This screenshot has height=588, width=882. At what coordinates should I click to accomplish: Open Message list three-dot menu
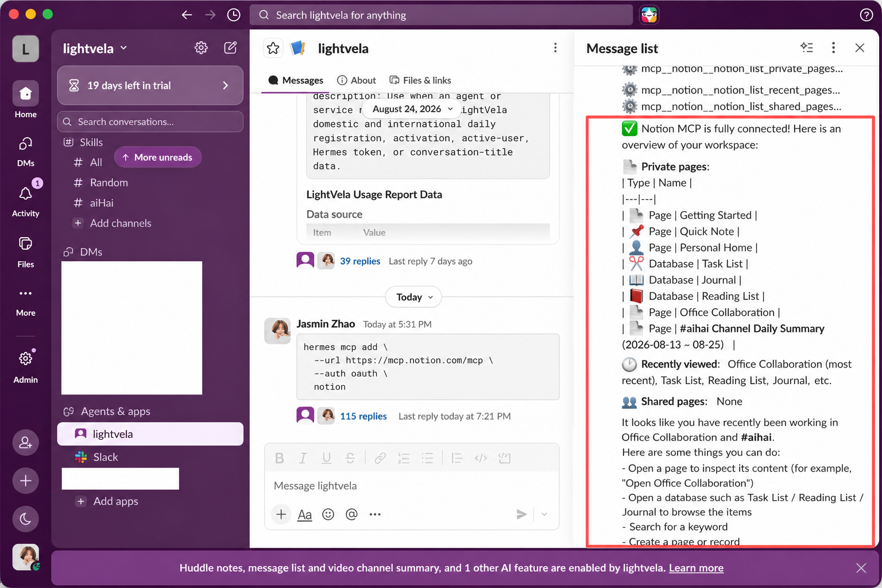click(833, 48)
